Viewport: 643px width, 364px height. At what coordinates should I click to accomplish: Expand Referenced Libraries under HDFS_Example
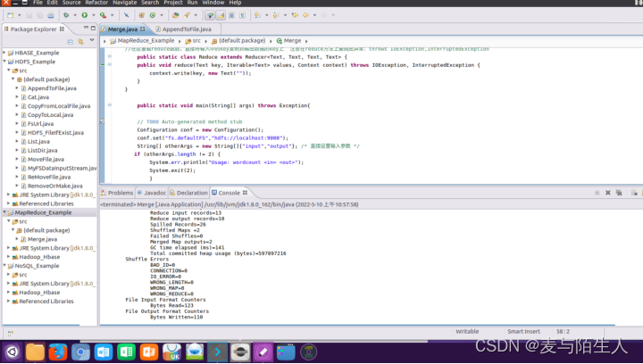[x=9, y=203]
